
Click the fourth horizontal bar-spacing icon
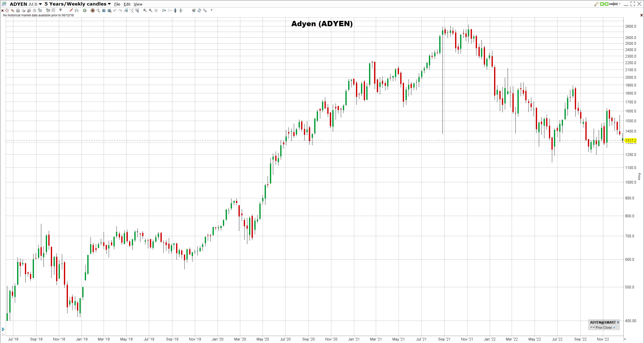[x=181, y=10]
